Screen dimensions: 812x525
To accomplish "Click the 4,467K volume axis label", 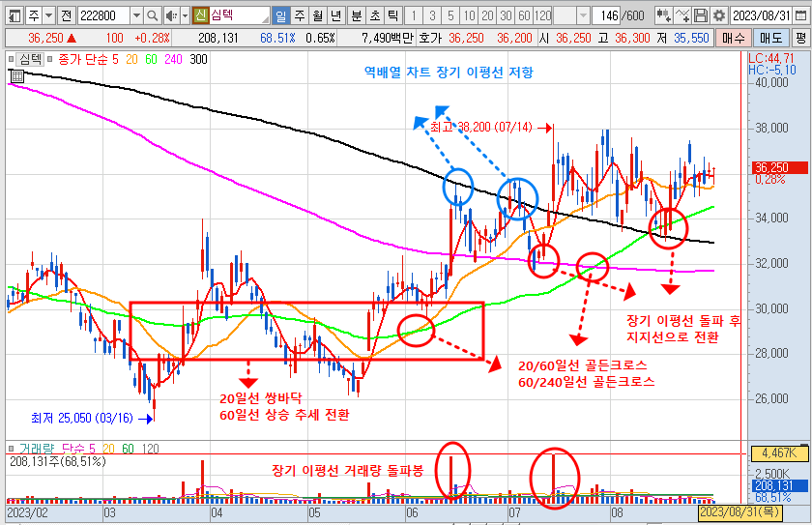I will tap(779, 453).
